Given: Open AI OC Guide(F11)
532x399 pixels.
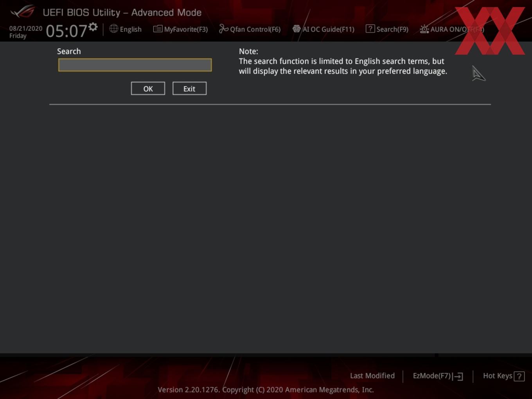Looking at the screenshot, I should click(x=328, y=29).
